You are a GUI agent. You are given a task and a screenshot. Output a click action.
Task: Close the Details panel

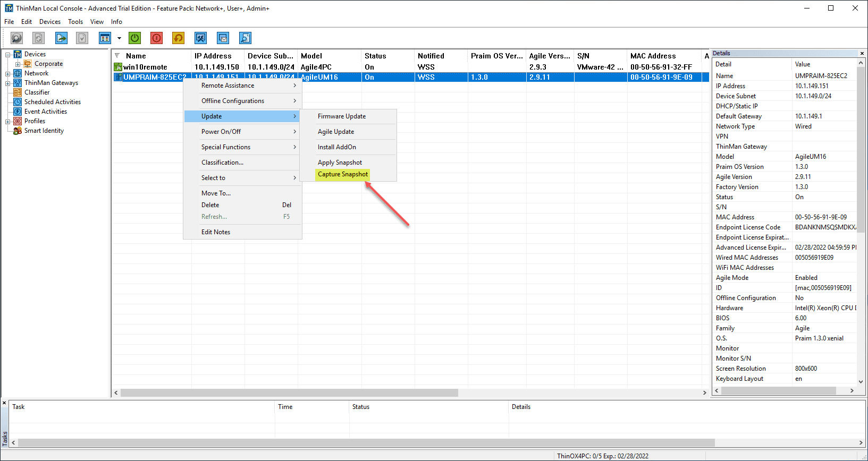(862, 53)
